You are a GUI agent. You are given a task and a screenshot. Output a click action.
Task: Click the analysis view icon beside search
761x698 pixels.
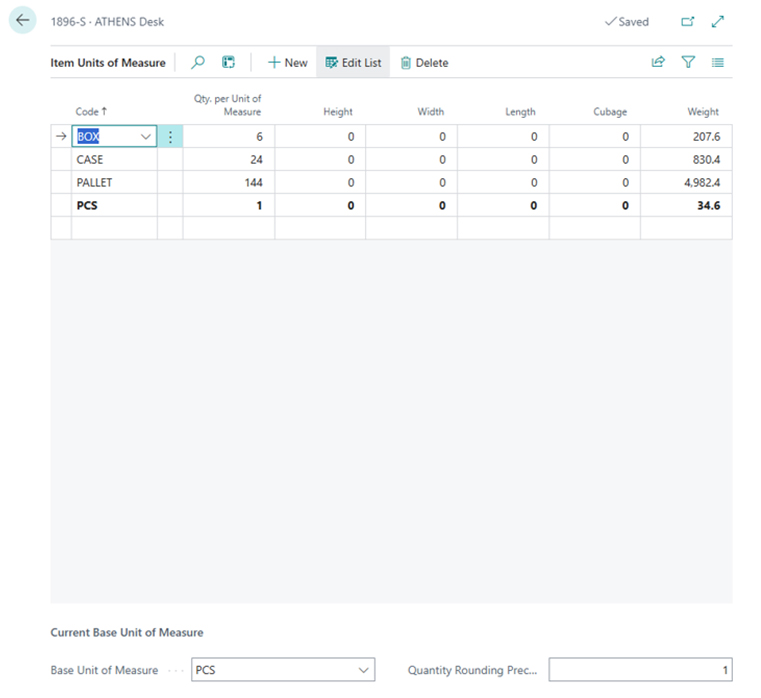[x=229, y=62]
